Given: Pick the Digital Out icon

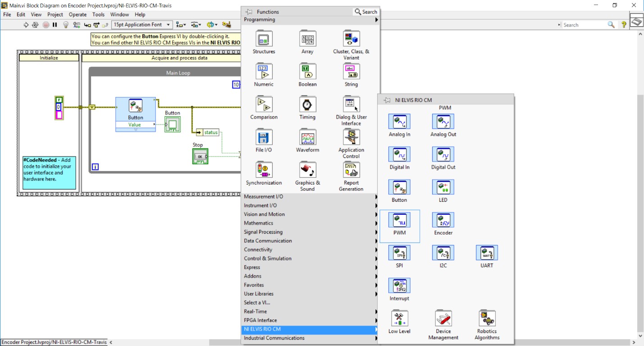Looking at the screenshot, I should pos(443,154).
